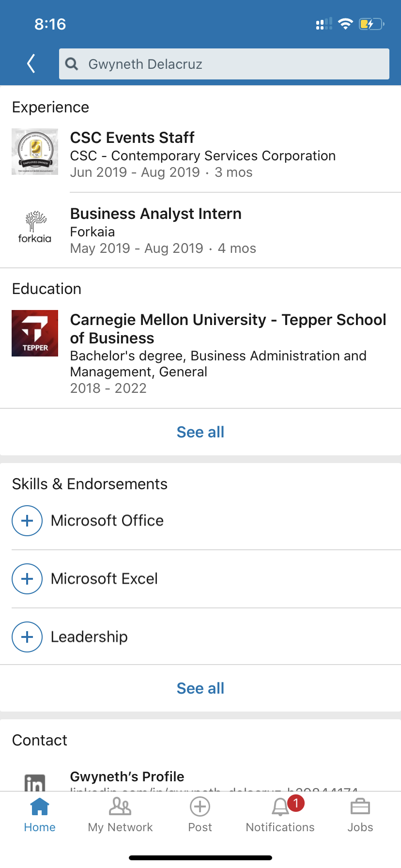Endorse the Microsoft Excel skill
The width and height of the screenshot is (401, 868).
point(27,579)
